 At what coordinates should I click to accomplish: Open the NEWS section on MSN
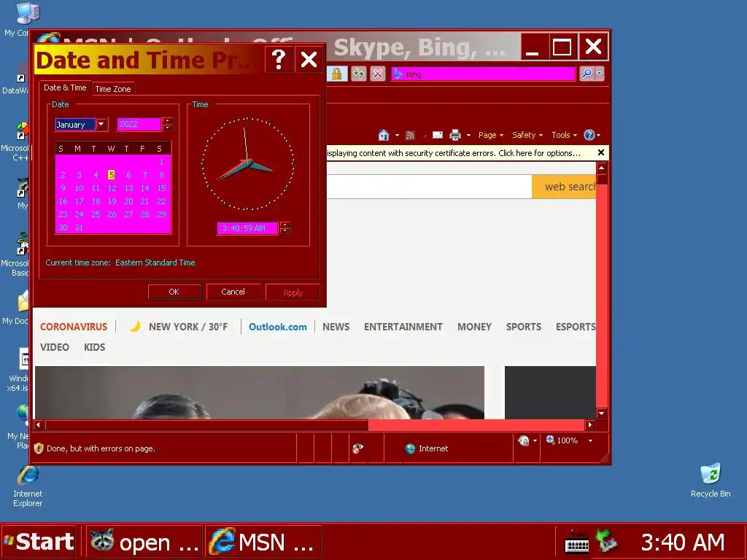336,327
